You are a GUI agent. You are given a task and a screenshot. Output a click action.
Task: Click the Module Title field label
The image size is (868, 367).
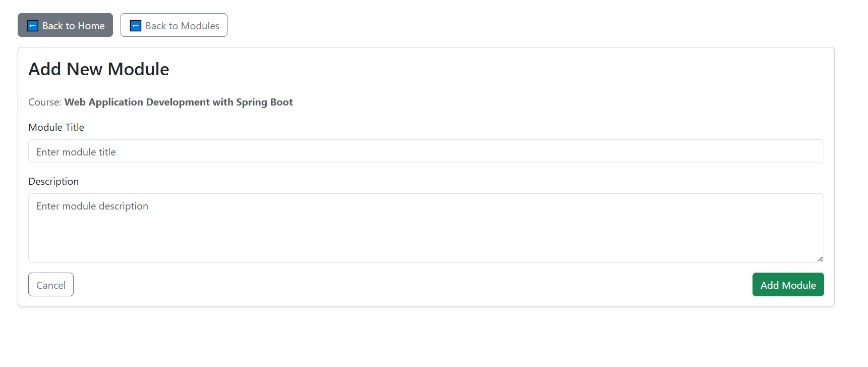(x=56, y=127)
